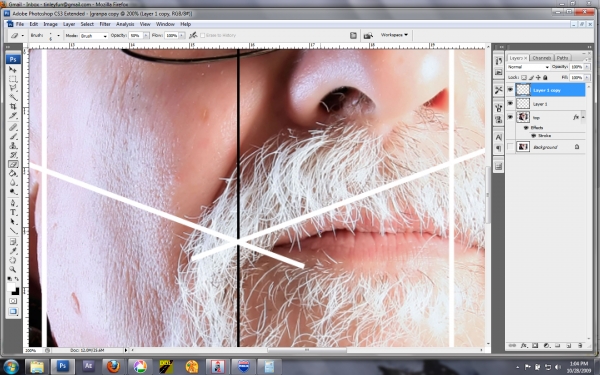Select the Rectangular Marquee tool
This screenshot has height=375, width=600.
(x=13, y=79)
